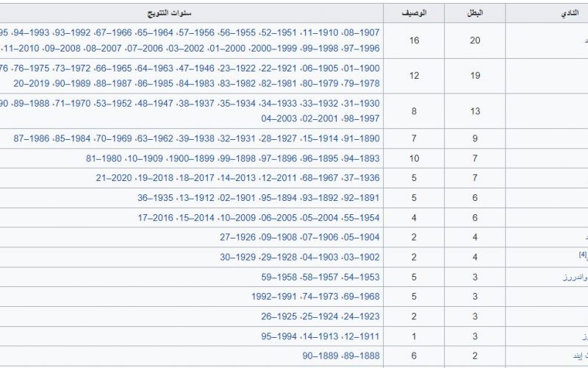
Task: Open the 2020–21 season link
Action: tap(114, 177)
